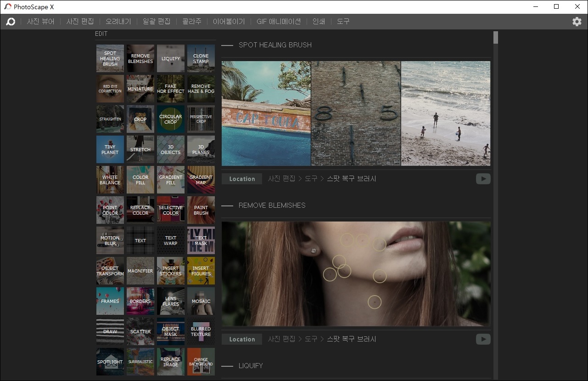The width and height of the screenshot is (588, 381).
Task: Select the Scatter tile
Action: (140, 331)
